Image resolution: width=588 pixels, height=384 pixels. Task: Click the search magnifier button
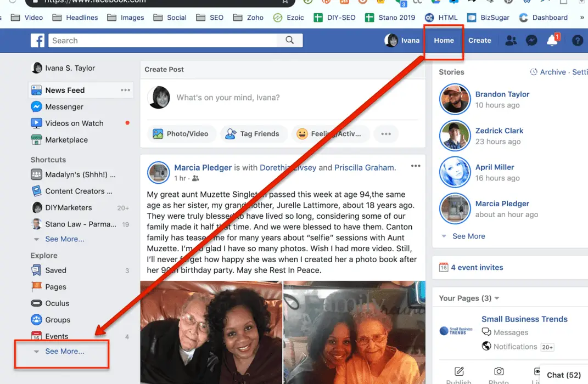(x=289, y=40)
